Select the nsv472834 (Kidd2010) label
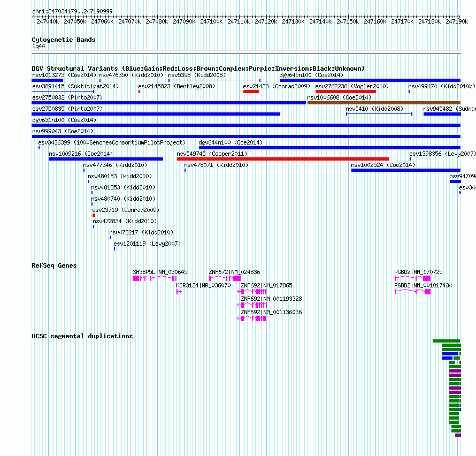This screenshot has width=476, height=456. click(125, 221)
